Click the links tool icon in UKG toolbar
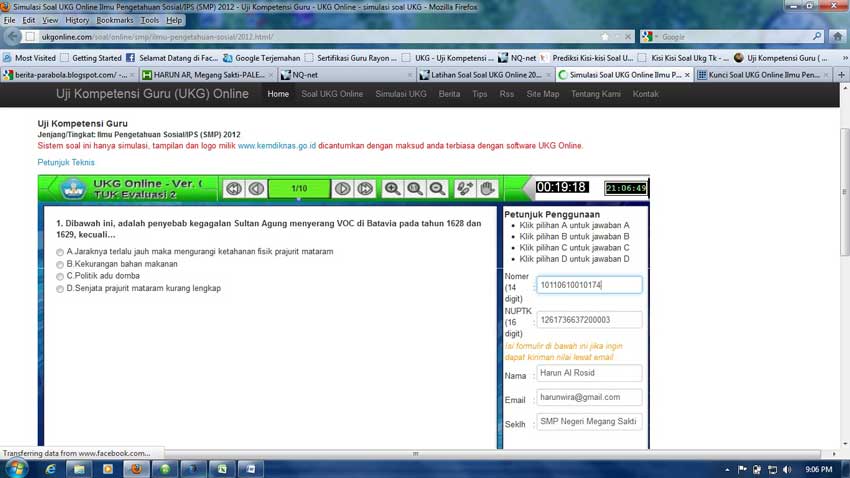 point(465,188)
